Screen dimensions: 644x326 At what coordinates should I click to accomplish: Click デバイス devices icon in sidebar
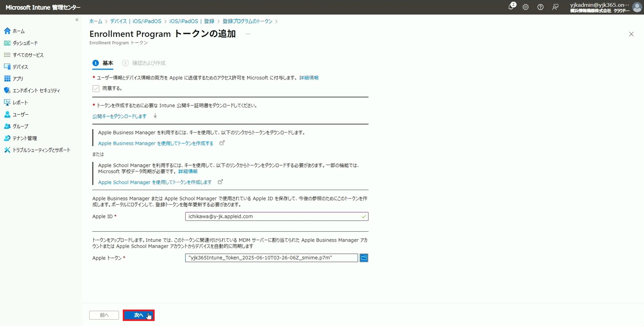click(7, 66)
